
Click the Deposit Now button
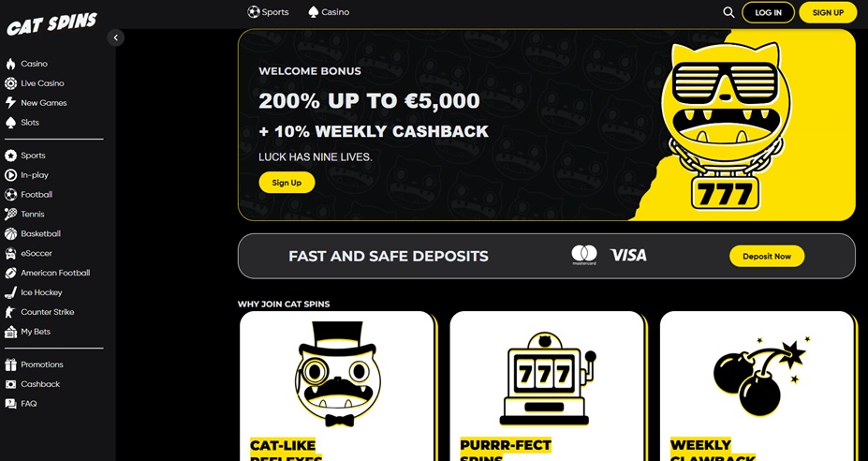(767, 256)
